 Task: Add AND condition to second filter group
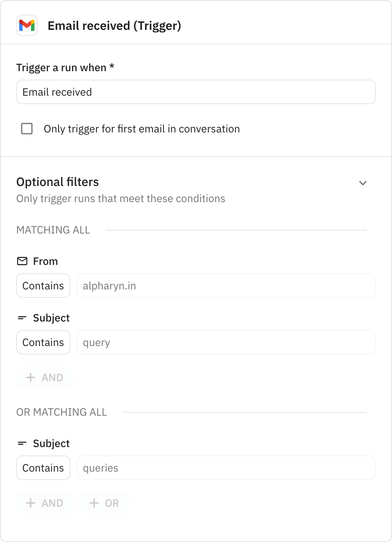click(x=44, y=503)
